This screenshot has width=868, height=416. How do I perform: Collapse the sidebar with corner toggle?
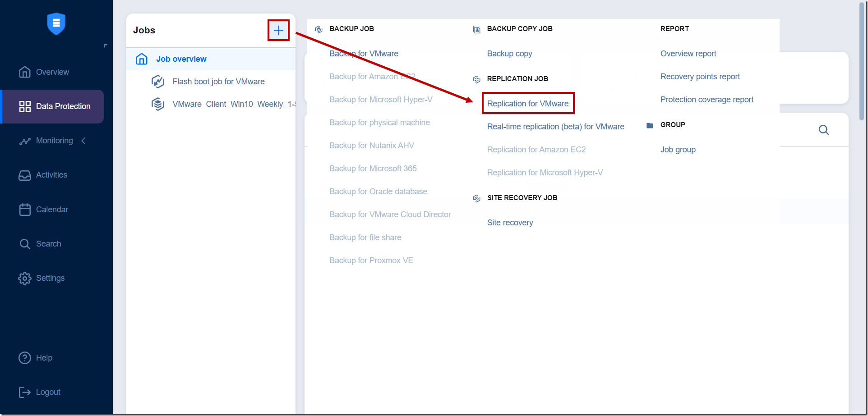(x=105, y=46)
